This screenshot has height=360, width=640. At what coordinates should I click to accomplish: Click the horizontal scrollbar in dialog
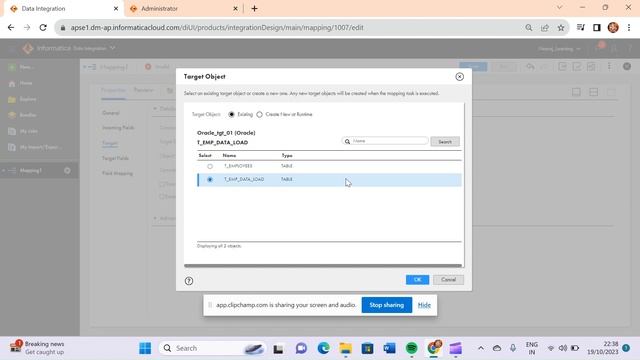[323, 266]
